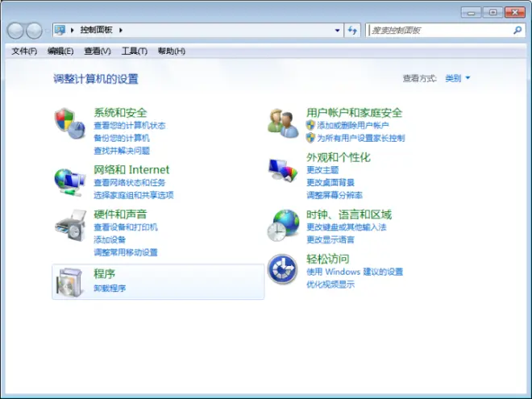This screenshot has height=399, width=532.
Task: Open the 帮助(H) menu
Action: tap(172, 52)
